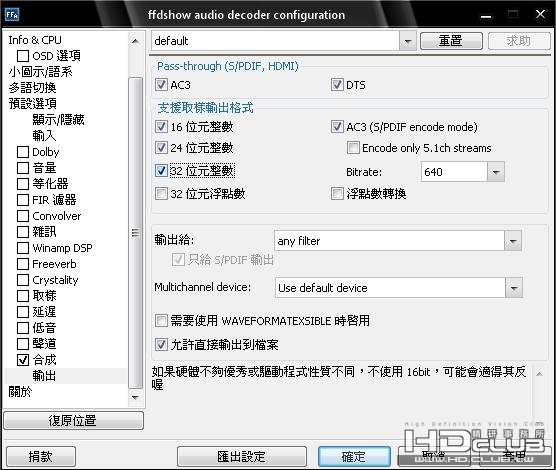556x470 pixels.
Task: Uncheck 16 位元整數 output format
Action: coord(161,127)
